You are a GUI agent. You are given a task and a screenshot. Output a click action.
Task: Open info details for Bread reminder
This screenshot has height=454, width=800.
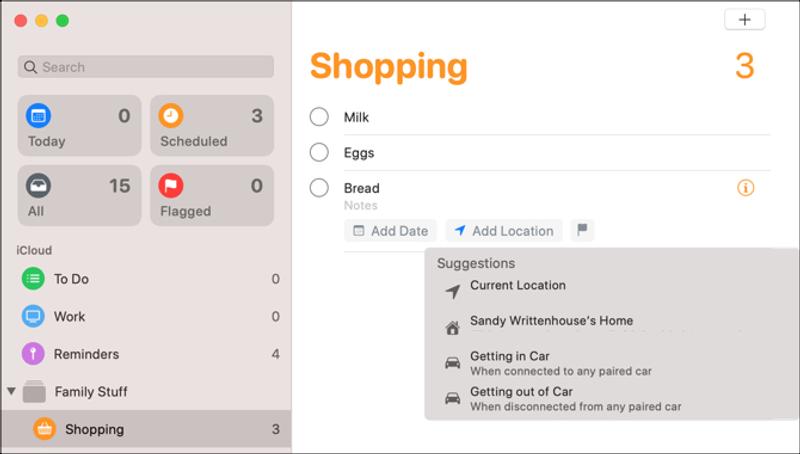coord(745,188)
